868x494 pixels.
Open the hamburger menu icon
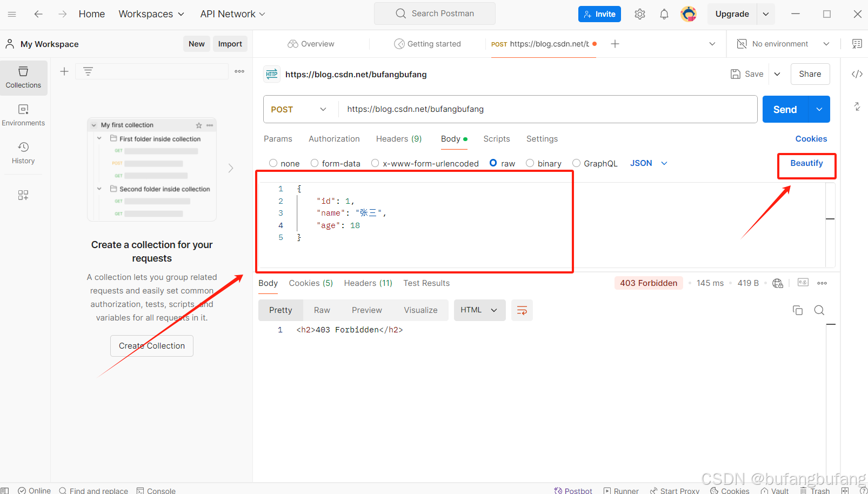pyautogui.click(x=12, y=14)
